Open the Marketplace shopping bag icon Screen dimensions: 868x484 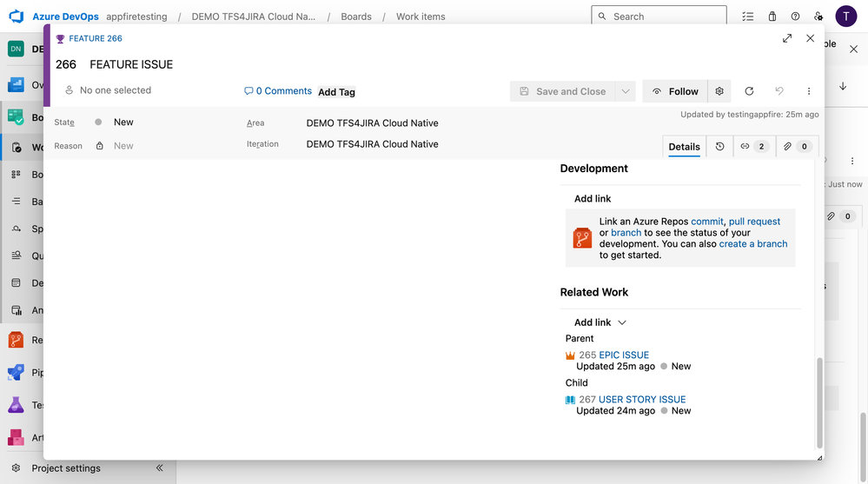pos(772,17)
